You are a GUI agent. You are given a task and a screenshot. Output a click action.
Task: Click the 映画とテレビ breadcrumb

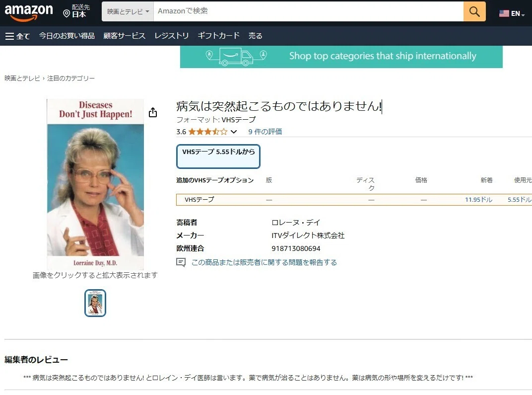click(22, 79)
